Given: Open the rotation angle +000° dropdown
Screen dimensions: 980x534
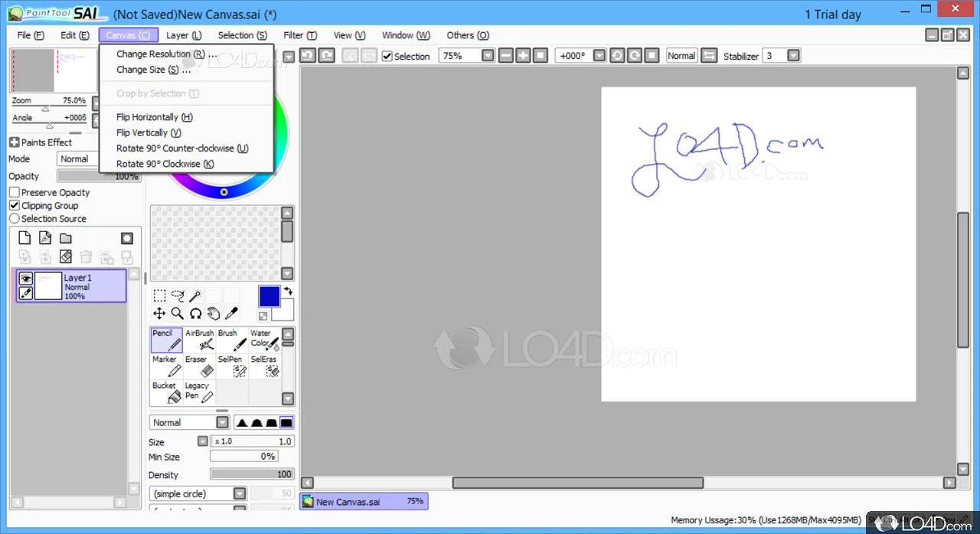Looking at the screenshot, I should [599, 56].
